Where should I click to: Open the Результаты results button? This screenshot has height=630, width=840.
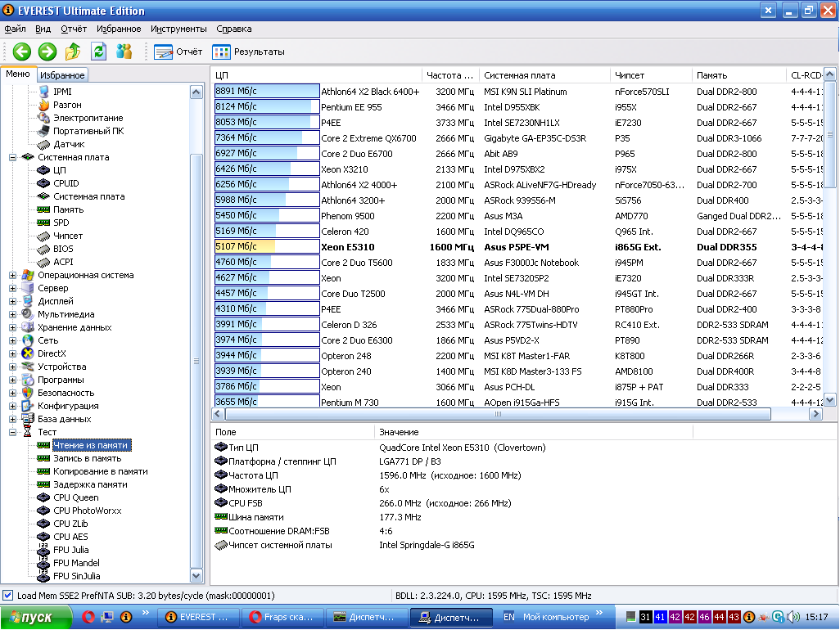249,52
